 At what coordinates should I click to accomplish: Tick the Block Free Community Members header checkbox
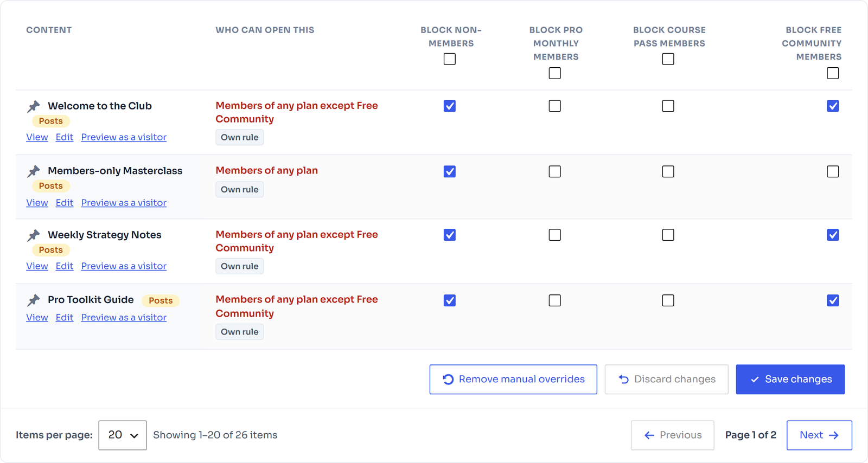pos(833,73)
